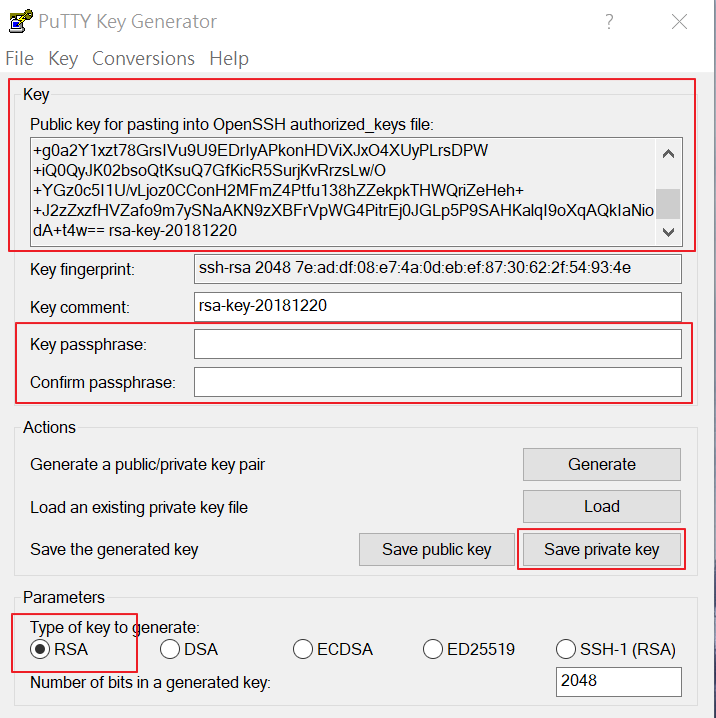
Task: Click the Generate button
Action: (x=602, y=464)
